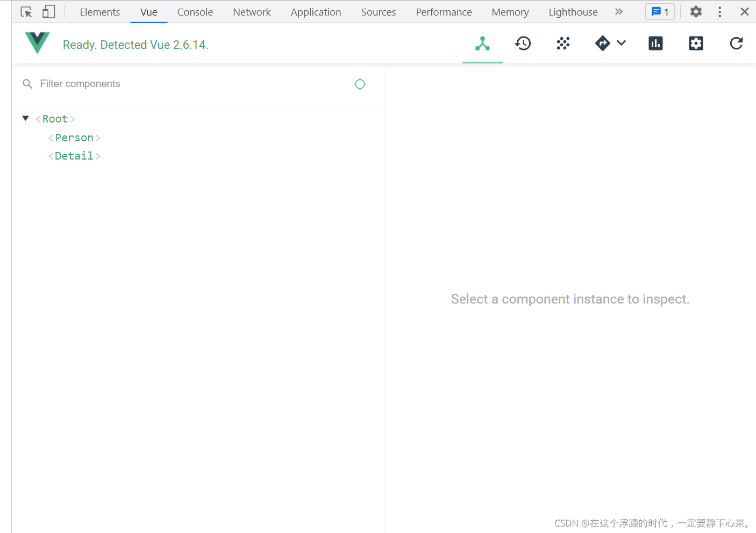756x533 pixels.
Task: Expand the Routing dropdown arrow
Action: tap(622, 43)
